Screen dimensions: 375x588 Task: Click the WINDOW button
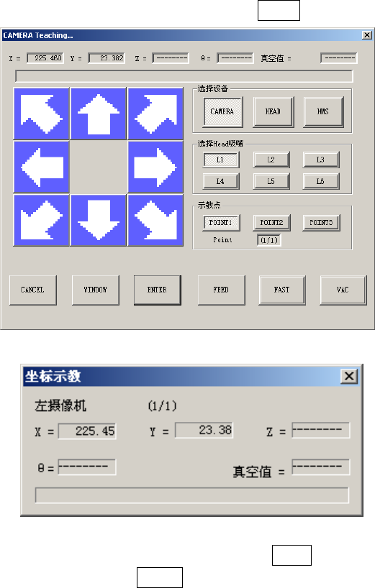tap(96, 290)
